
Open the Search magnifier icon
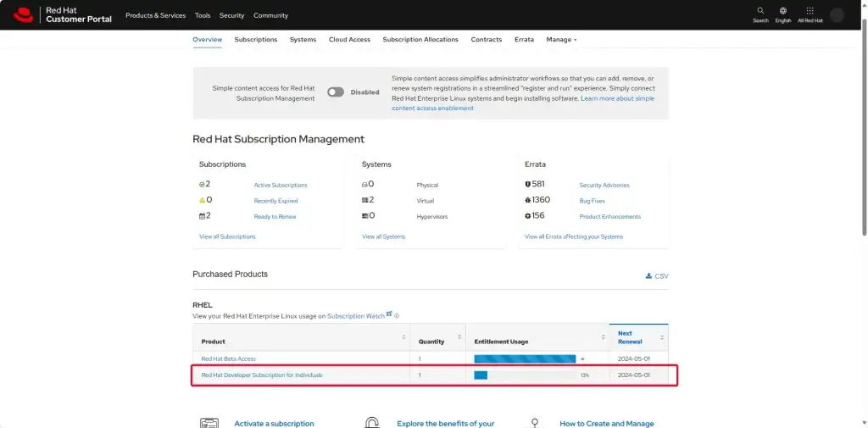[760, 10]
